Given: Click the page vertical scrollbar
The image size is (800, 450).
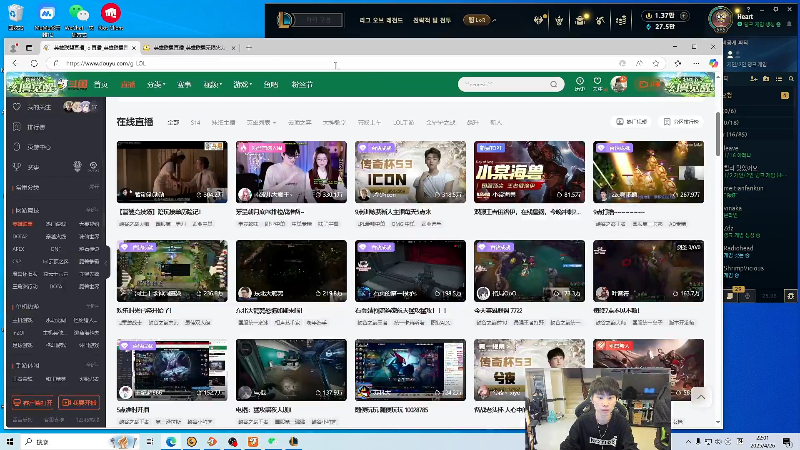Looking at the screenshot, I should [718, 134].
